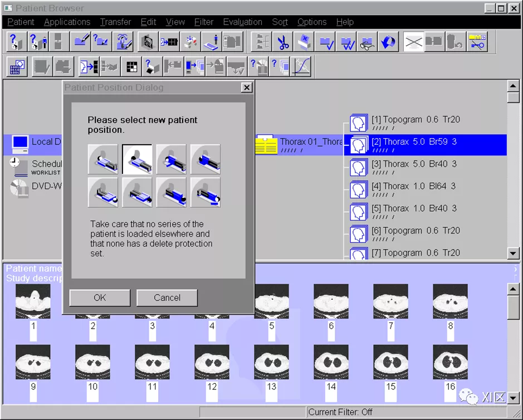Select image thumbnail number 13
Viewport: 523px width, 420px height.
(271, 363)
